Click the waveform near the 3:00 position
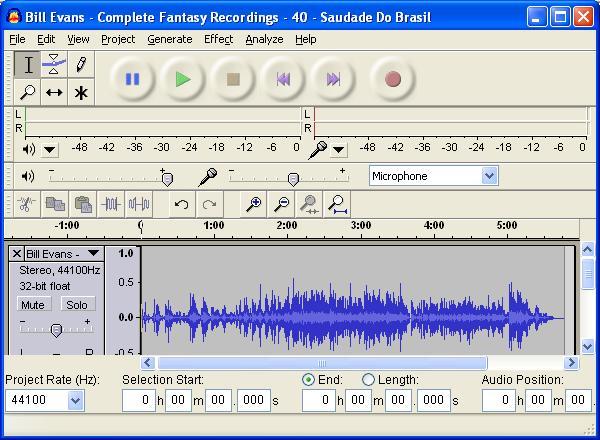600x440 pixels. [x=361, y=318]
